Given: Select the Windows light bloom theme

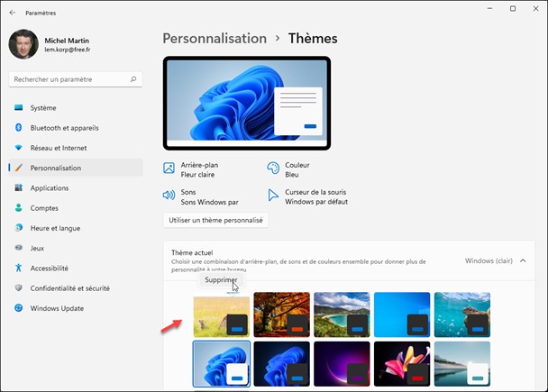Looking at the screenshot, I should pyautogui.click(x=222, y=364).
